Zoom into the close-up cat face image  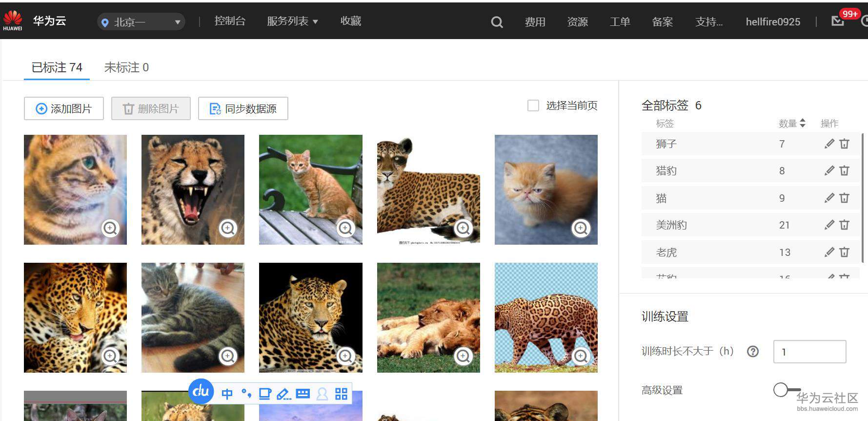click(110, 228)
